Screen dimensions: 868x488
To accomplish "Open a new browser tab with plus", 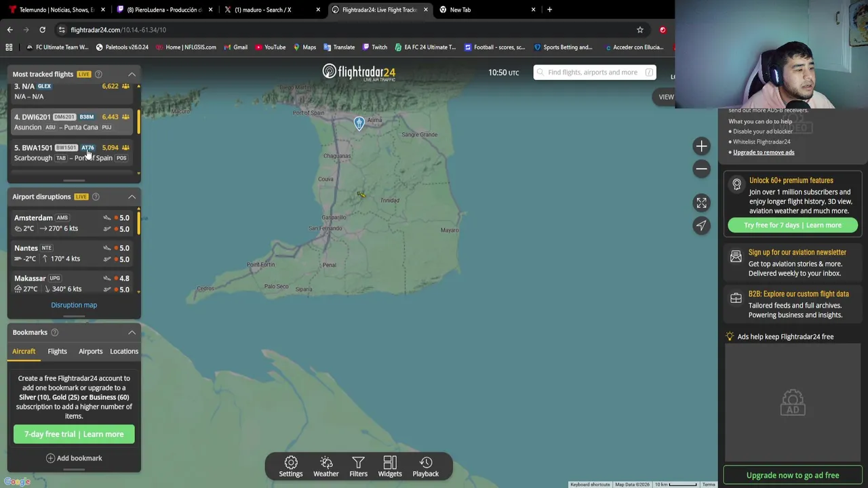I will tap(549, 9).
